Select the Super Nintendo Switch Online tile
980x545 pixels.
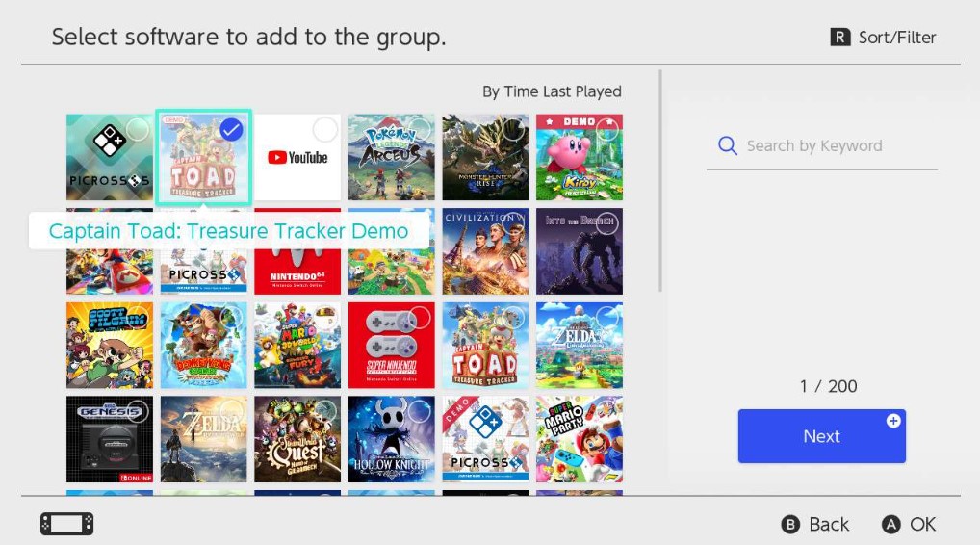[x=391, y=346]
